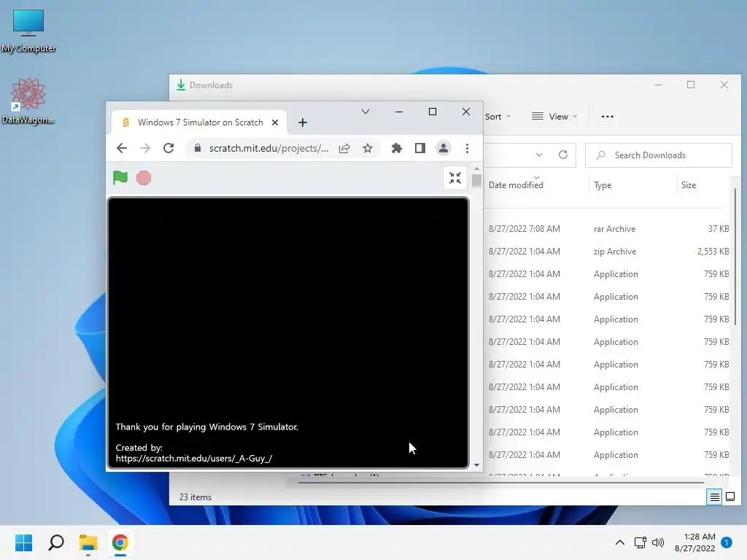This screenshot has height=560, width=747.
Task: Open Chrome extensions puzzle icon
Action: point(396,148)
